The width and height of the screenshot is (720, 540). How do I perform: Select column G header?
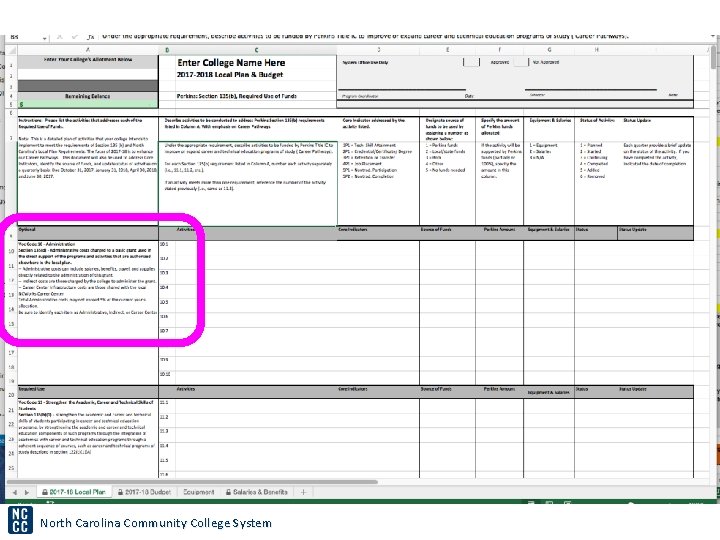tap(549, 50)
